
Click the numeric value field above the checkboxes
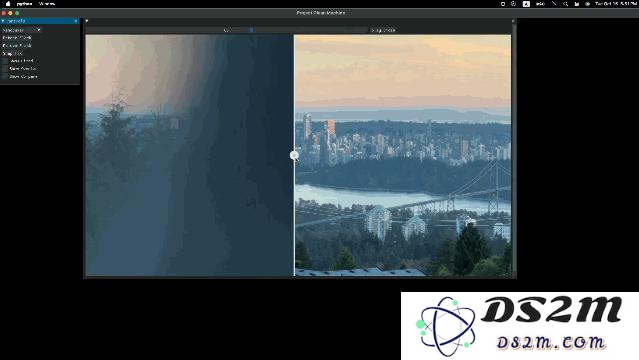click(x=12, y=53)
